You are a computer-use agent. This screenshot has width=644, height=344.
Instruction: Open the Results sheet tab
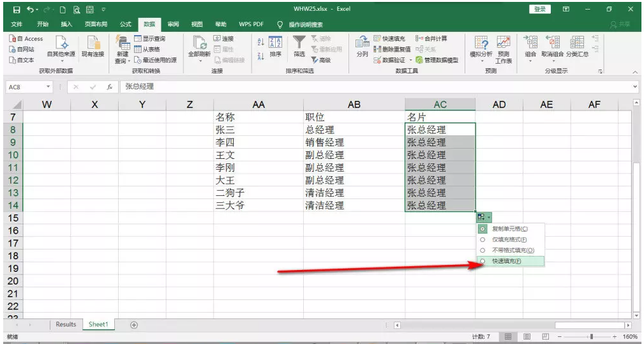click(66, 324)
